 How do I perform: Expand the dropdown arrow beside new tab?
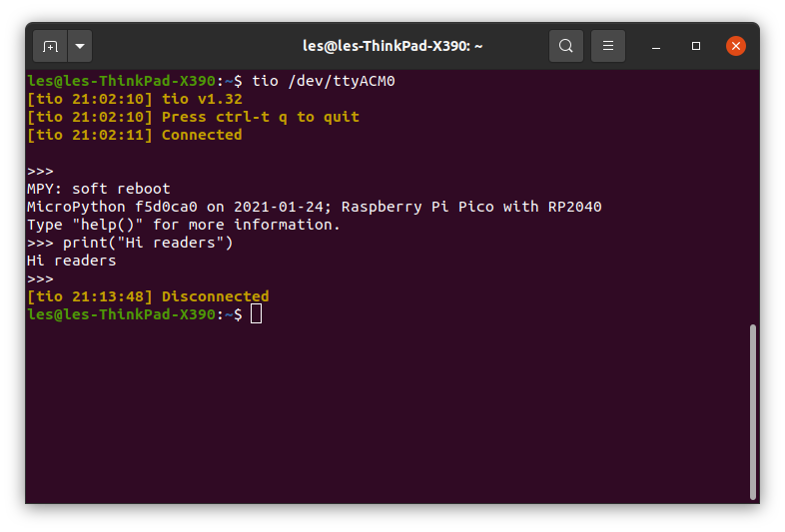tap(80, 46)
